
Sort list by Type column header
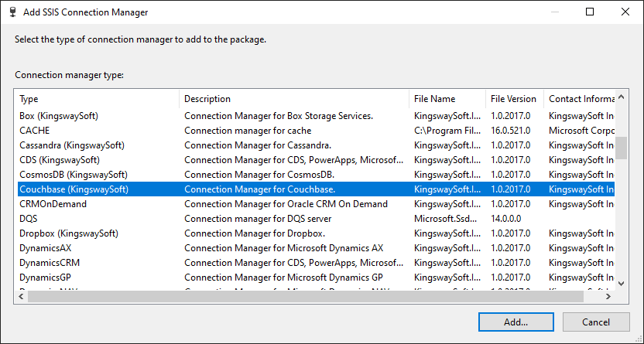pos(99,99)
